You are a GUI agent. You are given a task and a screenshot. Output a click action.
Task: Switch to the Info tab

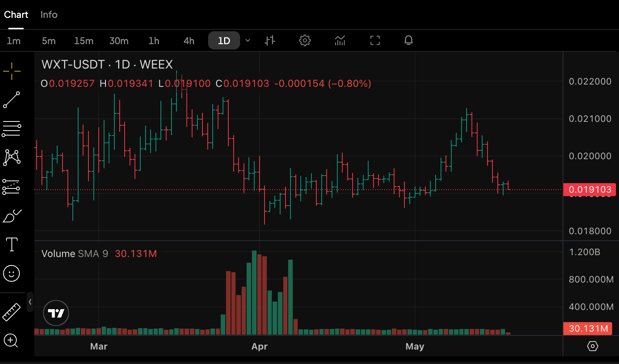pyautogui.click(x=49, y=14)
